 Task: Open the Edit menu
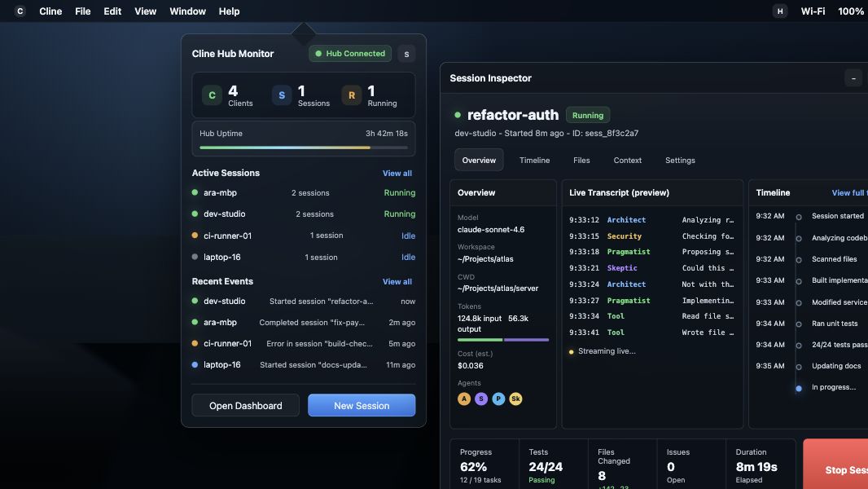coord(112,11)
